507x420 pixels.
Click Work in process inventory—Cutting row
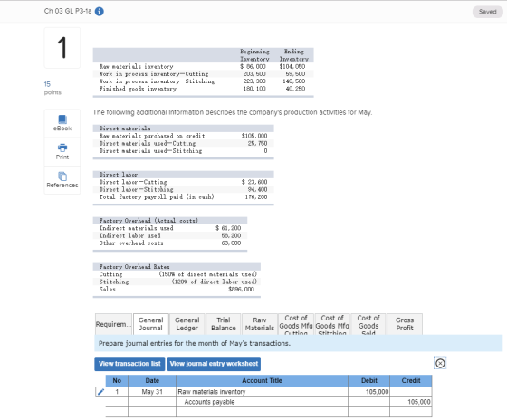click(x=204, y=73)
